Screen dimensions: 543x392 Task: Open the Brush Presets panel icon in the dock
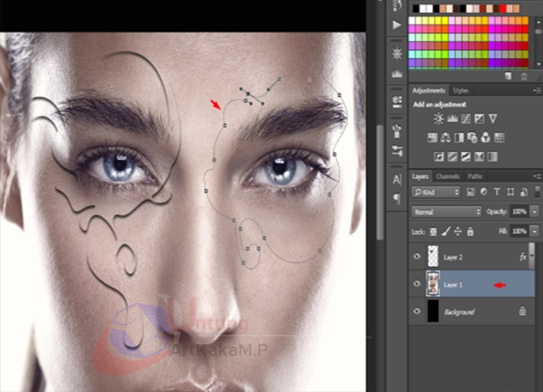pos(397,151)
